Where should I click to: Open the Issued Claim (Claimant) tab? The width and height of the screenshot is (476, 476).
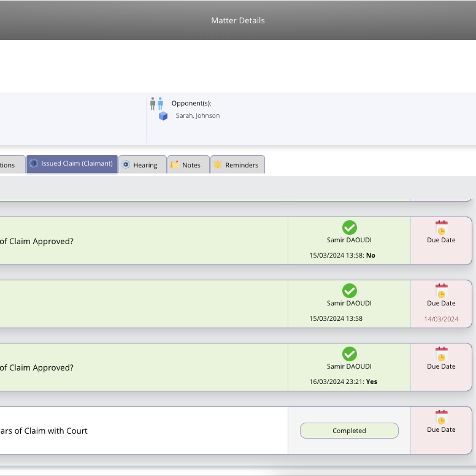point(72,164)
